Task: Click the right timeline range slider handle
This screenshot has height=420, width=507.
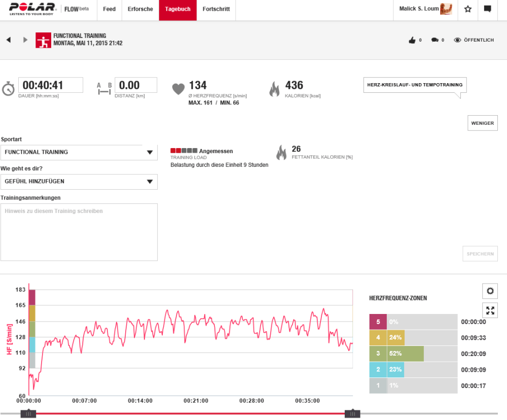Action: point(352,414)
